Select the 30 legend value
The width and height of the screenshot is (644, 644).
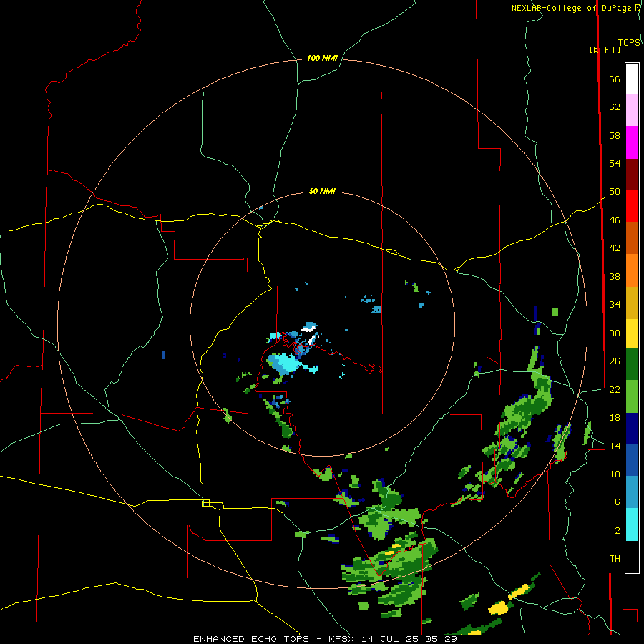click(615, 333)
